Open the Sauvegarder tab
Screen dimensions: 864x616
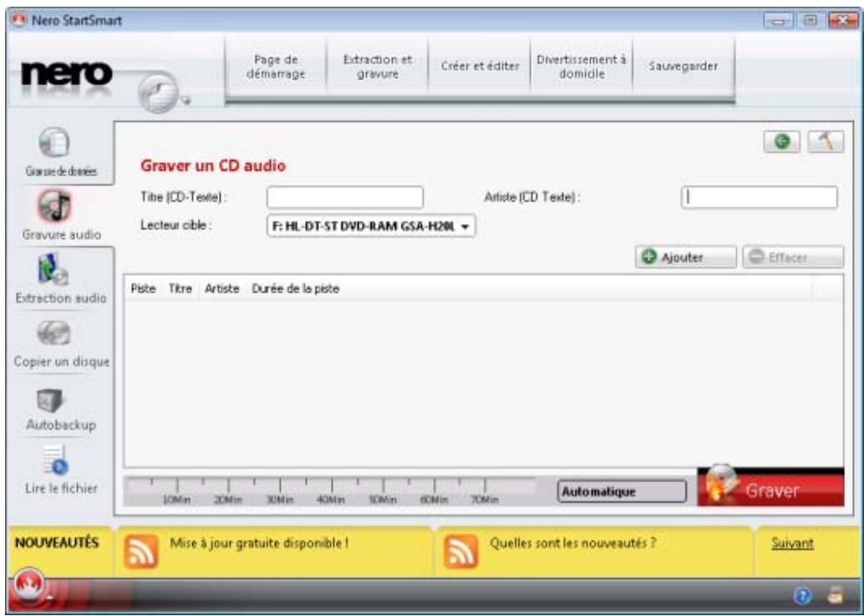coord(684,67)
